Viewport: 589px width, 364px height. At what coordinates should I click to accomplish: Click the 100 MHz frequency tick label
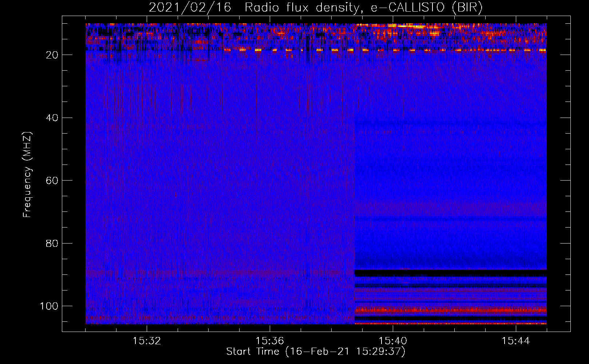click(x=49, y=306)
